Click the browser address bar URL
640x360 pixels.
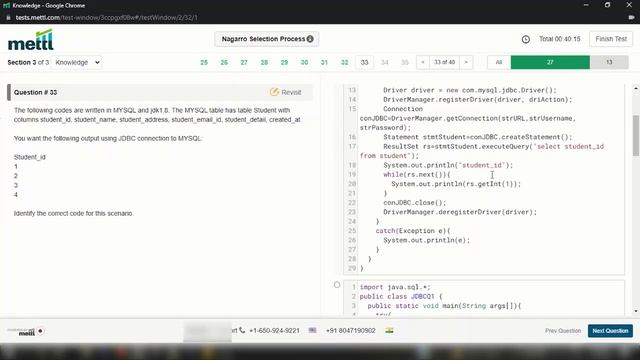(x=107, y=18)
